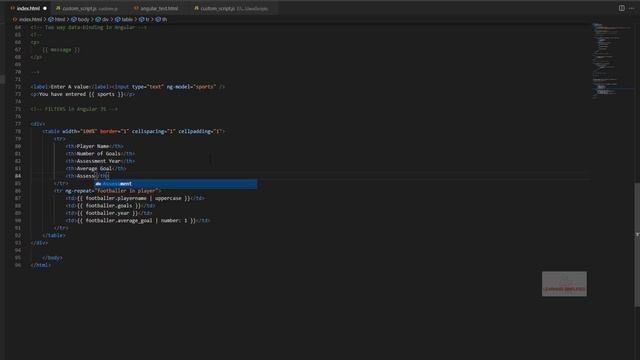Click the div breadcrumb segment

point(102,19)
